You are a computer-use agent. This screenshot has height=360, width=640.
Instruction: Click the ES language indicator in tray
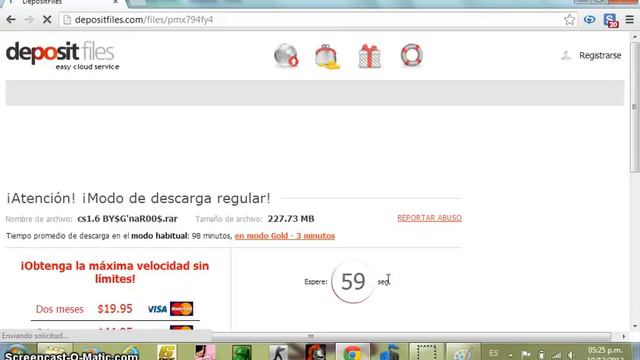[x=493, y=353]
